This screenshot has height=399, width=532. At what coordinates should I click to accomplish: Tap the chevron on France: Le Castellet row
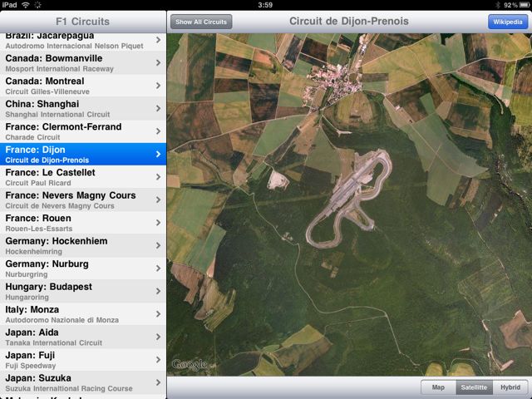pyautogui.click(x=158, y=177)
